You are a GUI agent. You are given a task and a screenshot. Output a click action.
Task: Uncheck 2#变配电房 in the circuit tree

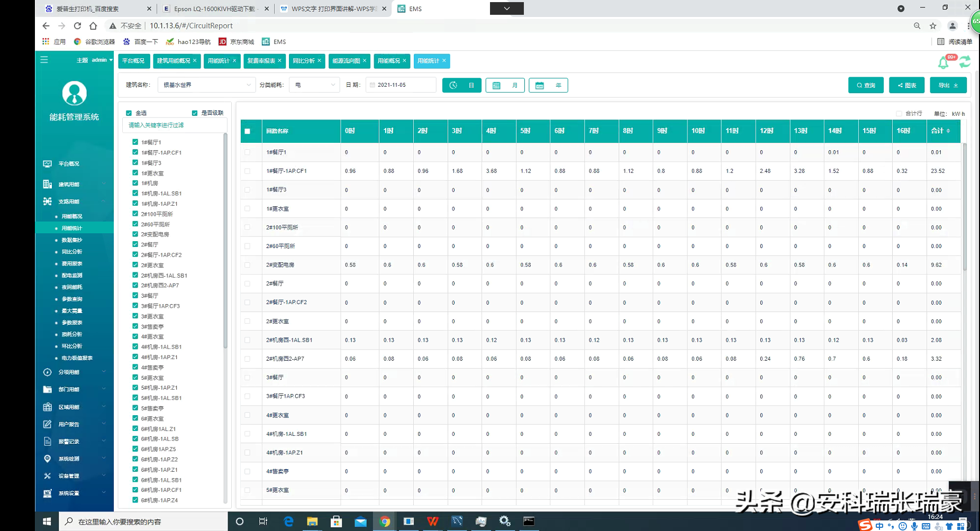[135, 234]
